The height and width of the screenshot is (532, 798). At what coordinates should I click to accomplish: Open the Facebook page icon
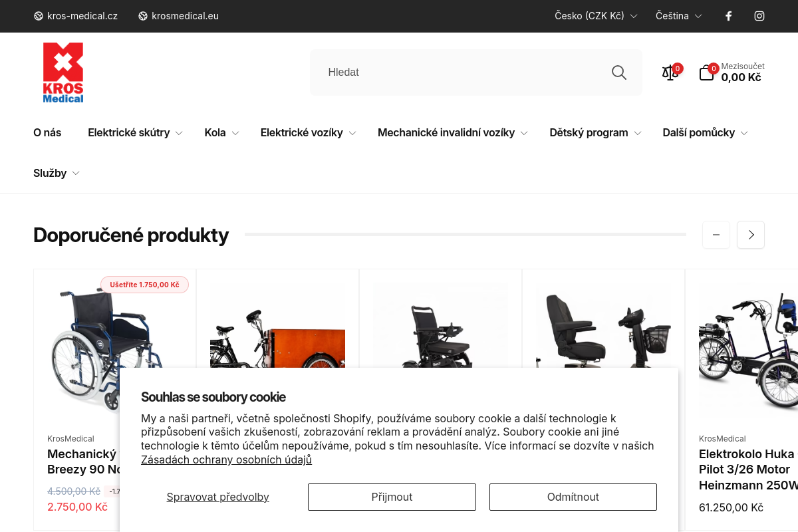click(x=728, y=16)
